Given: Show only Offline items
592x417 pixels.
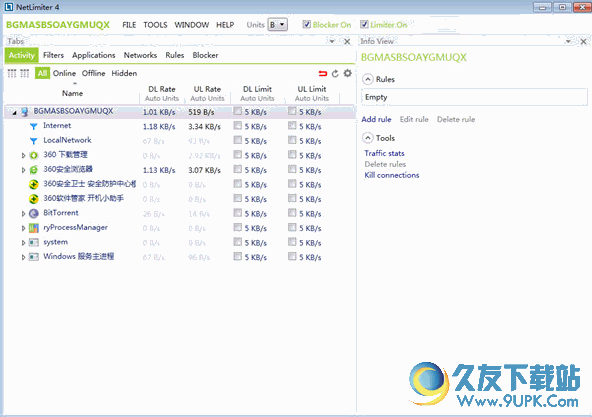Looking at the screenshot, I should tap(94, 73).
